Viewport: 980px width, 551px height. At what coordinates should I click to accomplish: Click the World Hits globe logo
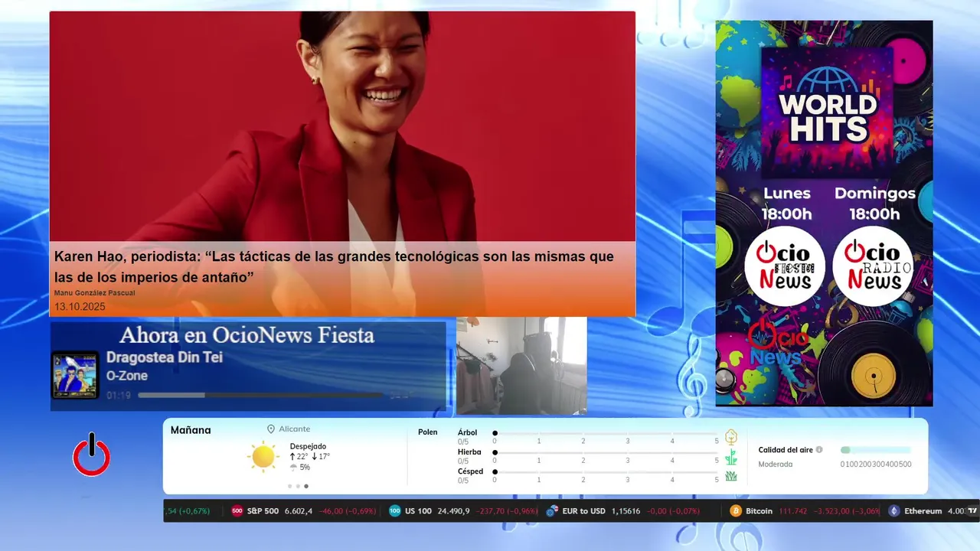pyautogui.click(x=829, y=80)
